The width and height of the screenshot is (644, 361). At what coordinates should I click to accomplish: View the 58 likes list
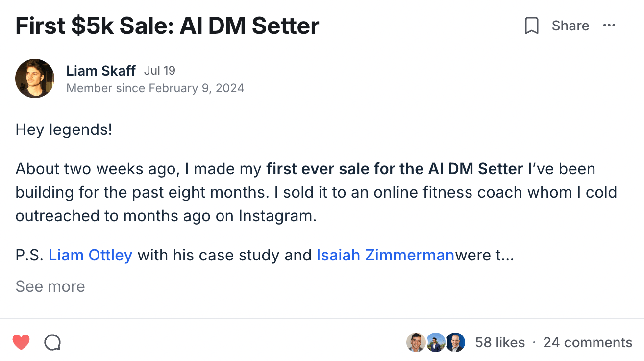499,342
